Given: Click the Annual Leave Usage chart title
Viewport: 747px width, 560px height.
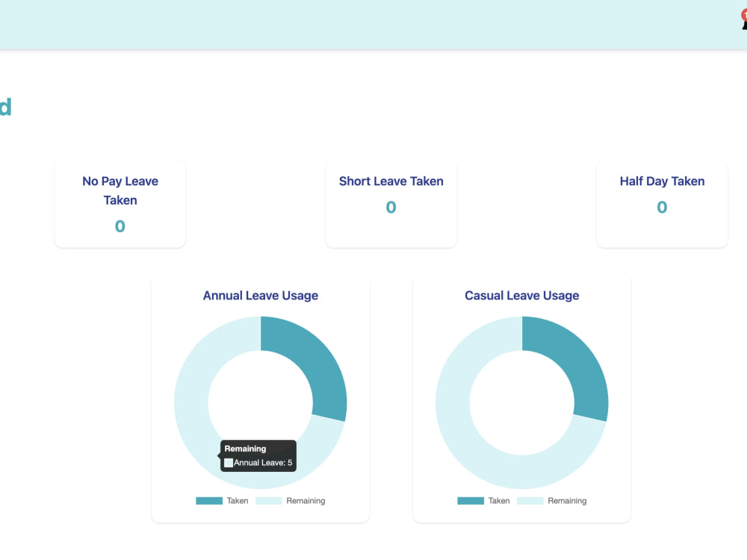Looking at the screenshot, I should pos(261,295).
